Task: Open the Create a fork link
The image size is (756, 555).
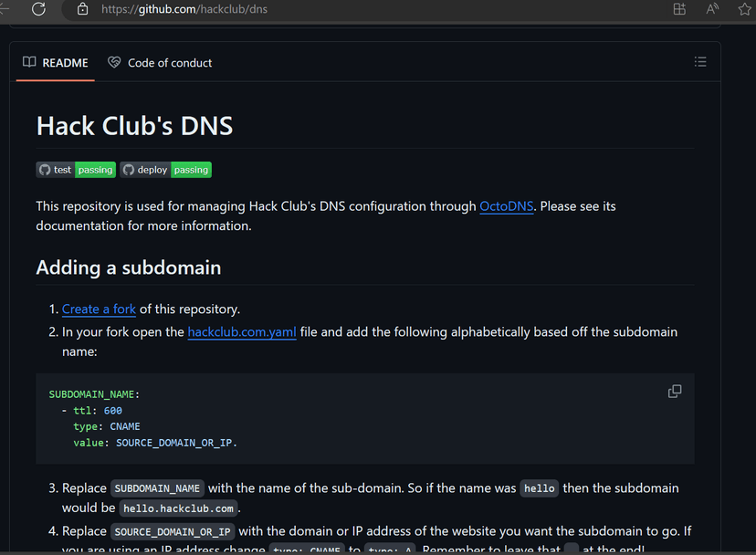Action: point(99,309)
